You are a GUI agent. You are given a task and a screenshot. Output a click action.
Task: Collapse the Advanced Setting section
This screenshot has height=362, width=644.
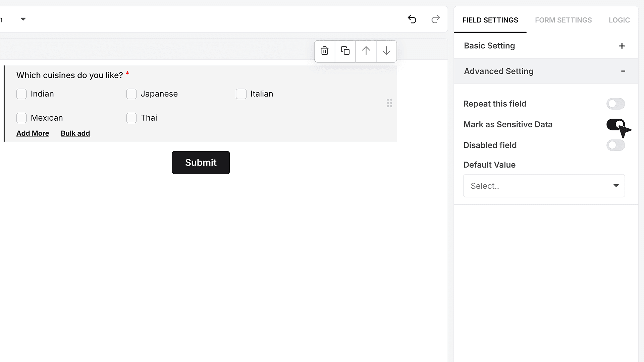623,71
